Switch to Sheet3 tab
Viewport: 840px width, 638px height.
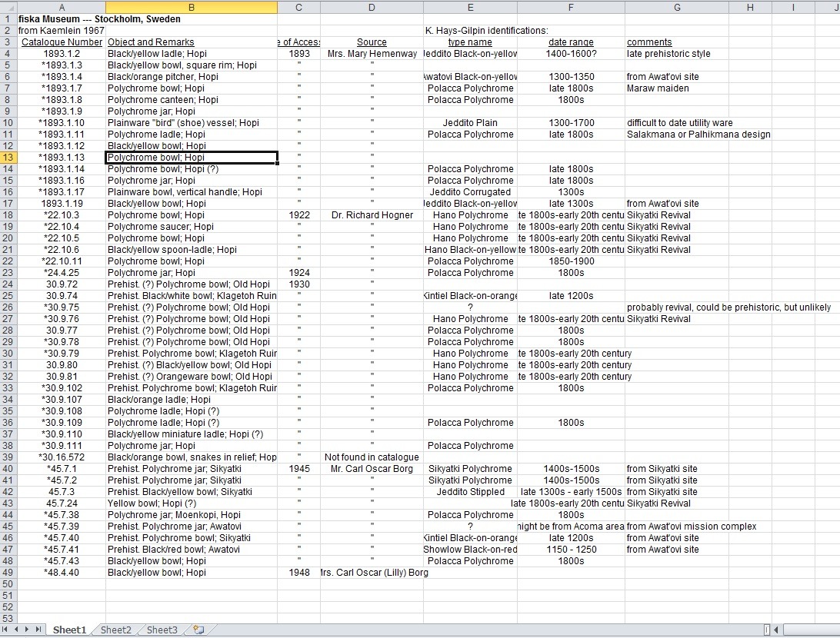tap(162, 630)
